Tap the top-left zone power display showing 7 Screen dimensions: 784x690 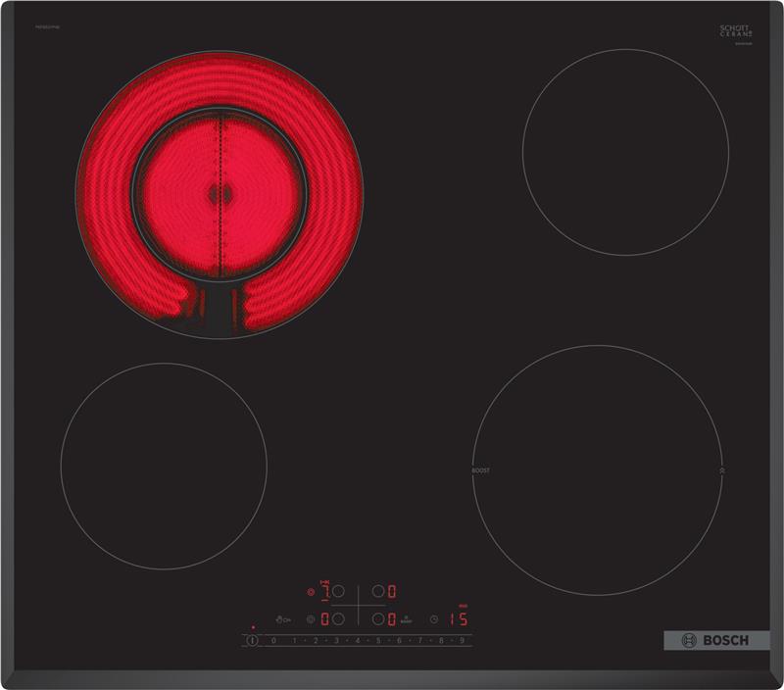(x=324, y=591)
